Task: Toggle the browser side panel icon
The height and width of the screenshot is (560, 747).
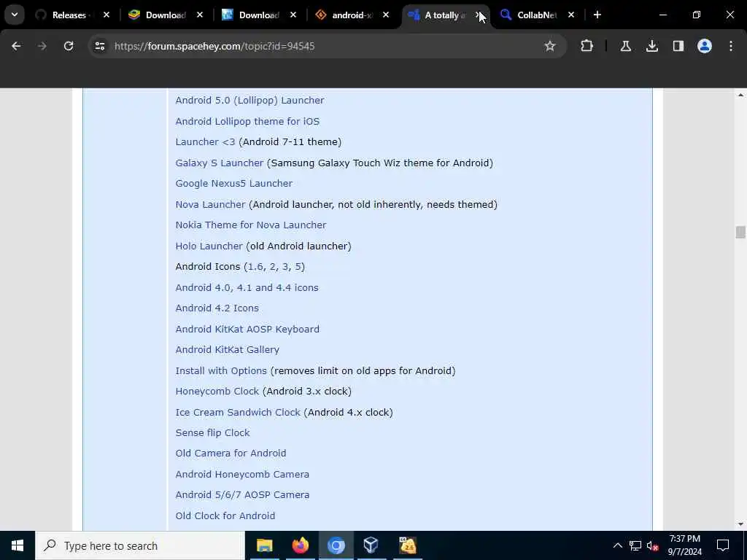Action: tap(678, 46)
